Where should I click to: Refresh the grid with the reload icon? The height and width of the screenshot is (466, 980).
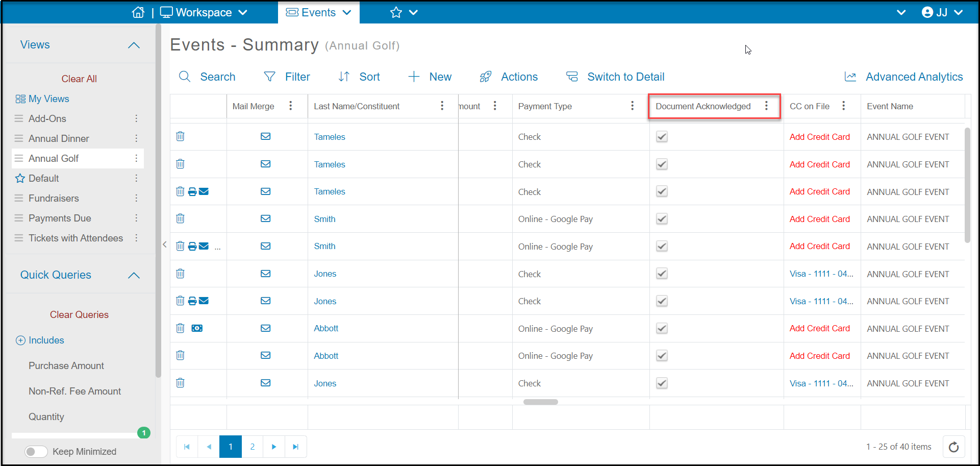(x=953, y=447)
